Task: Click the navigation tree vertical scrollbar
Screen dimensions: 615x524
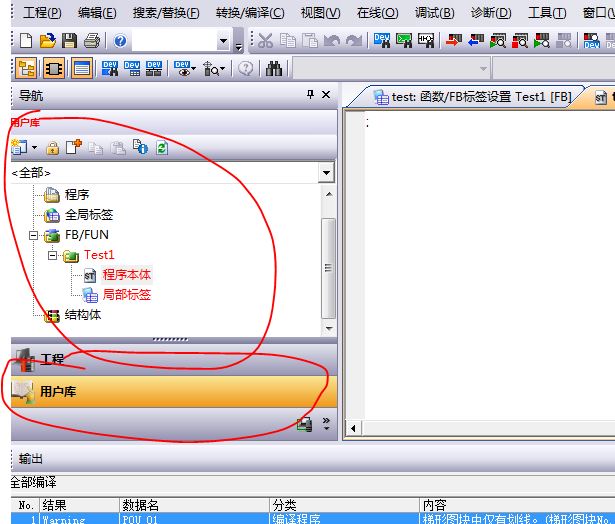Action: 327,266
